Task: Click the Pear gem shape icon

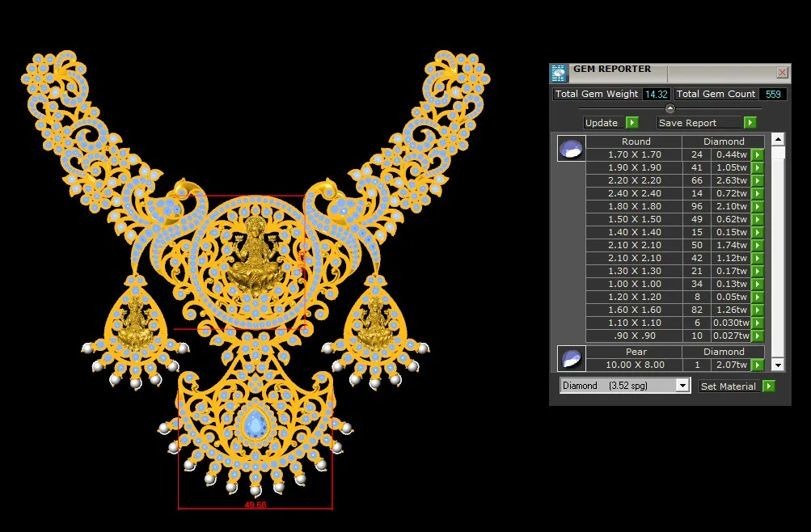Action: pyautogui.click(x=571, y=358)
